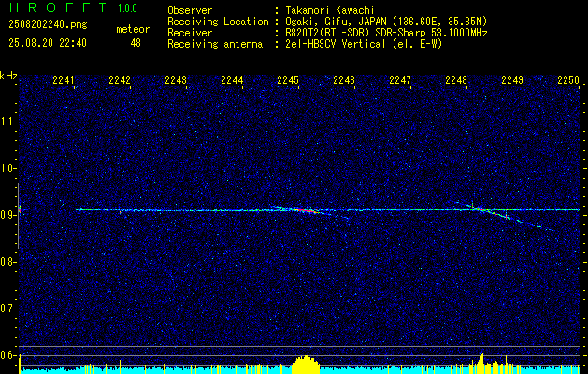Click the kHz axis unit label
This screenshot has height=374, width=588.
(x=8, y=76)
